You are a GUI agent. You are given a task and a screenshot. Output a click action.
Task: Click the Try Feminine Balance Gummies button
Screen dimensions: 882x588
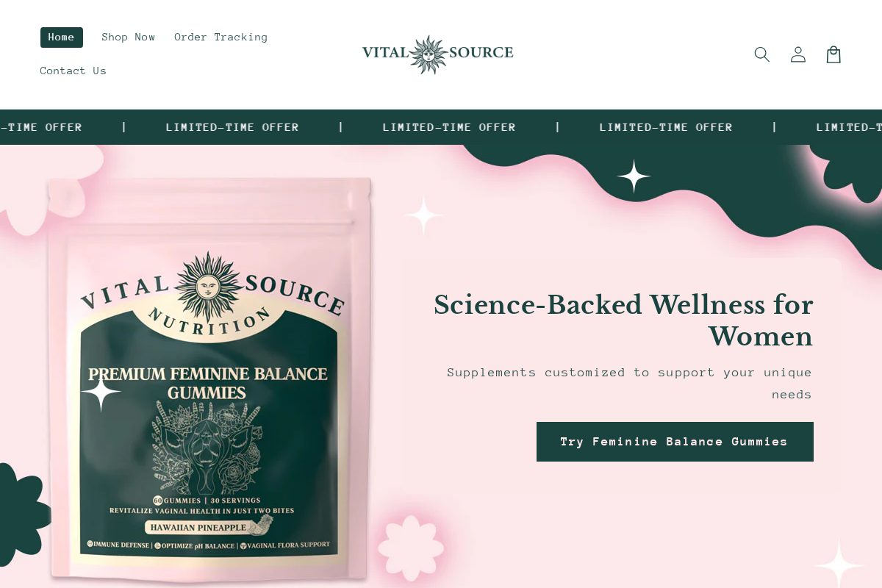(675, 442)
